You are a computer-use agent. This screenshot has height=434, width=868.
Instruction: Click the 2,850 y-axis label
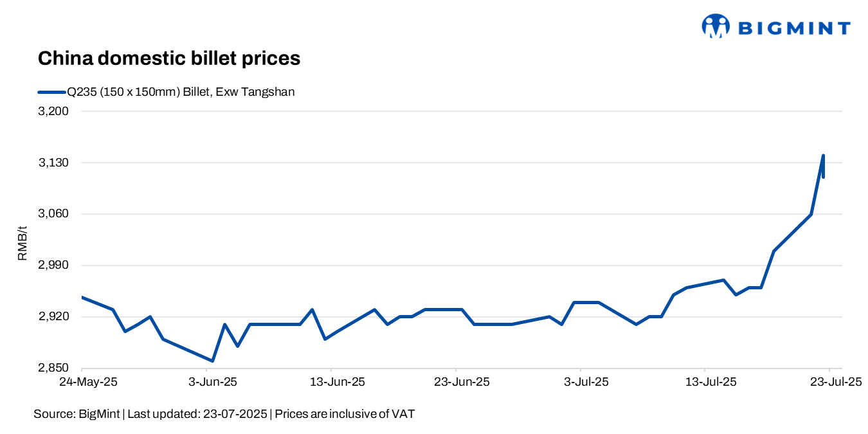[54, 368]
